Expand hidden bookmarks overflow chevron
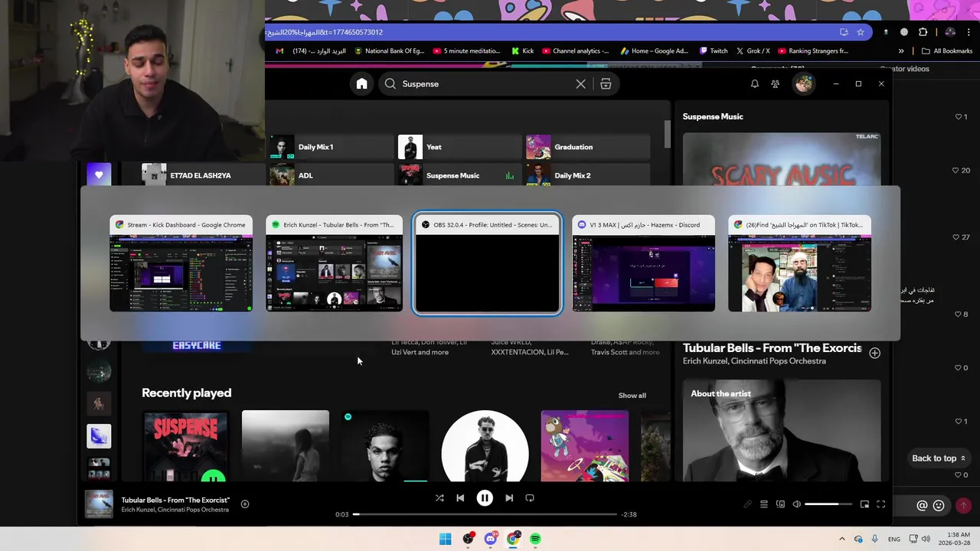Screen dimensions: 980x551 901,51
